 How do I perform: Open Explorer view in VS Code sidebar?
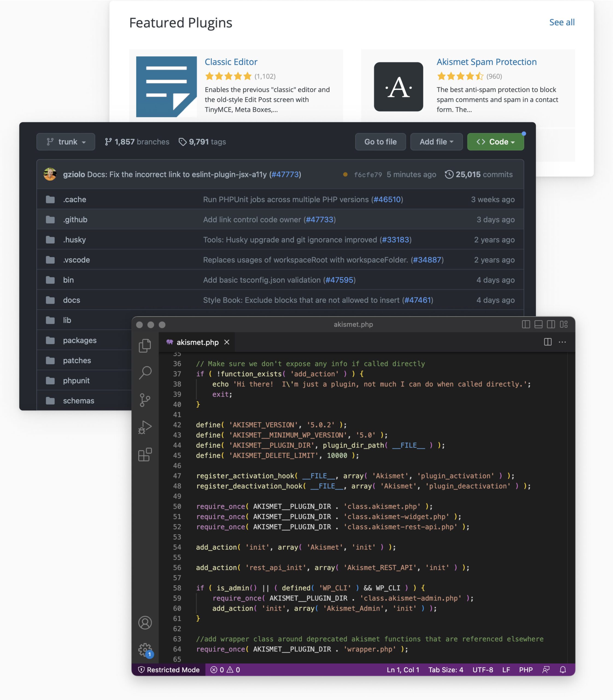pyautogui.click(x=145, y=345)
